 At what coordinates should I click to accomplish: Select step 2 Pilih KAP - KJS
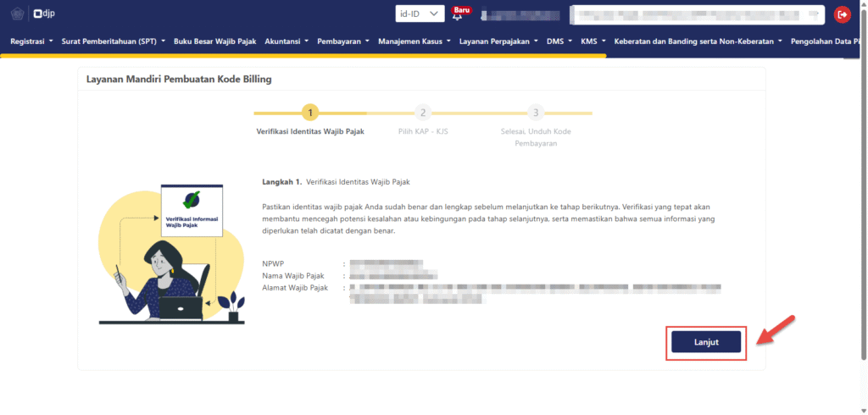422,113
